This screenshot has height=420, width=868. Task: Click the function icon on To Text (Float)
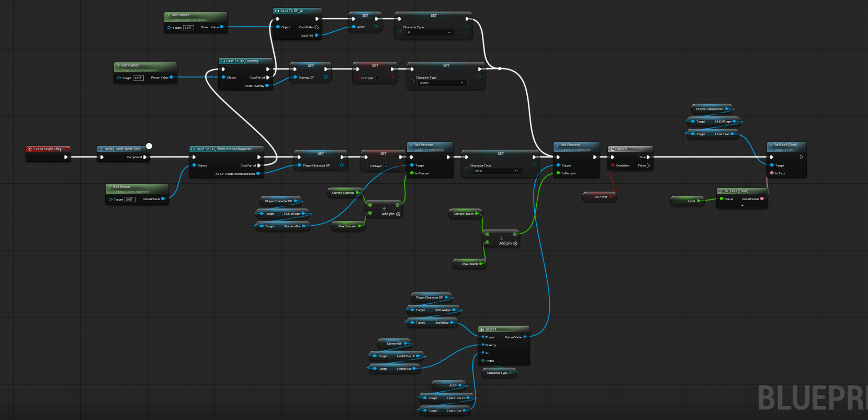click(721, 191)
